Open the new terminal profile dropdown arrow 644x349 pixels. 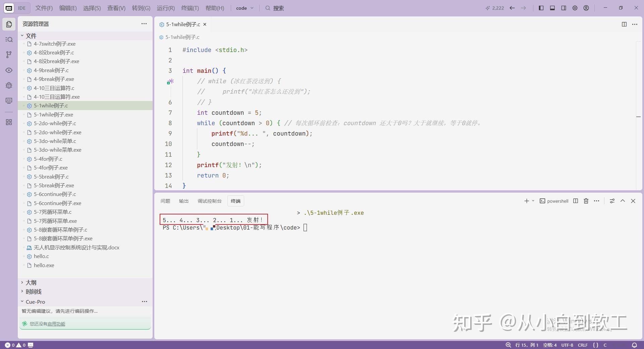coord(533,201)
